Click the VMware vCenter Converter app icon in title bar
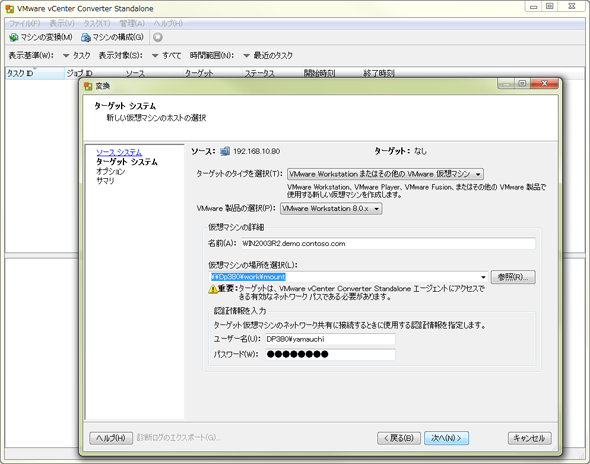This screenshot has height=464, width=590. [x=9, y=8]
